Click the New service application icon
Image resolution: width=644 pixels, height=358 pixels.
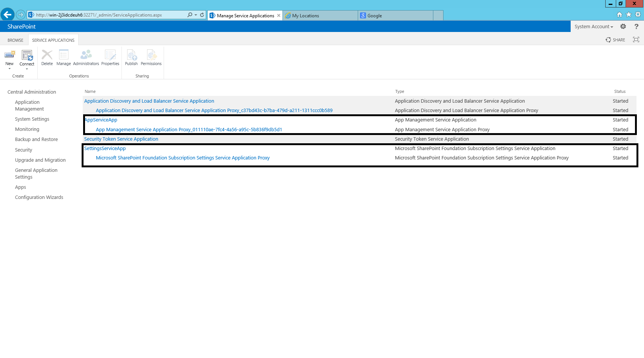click(9, 55)
